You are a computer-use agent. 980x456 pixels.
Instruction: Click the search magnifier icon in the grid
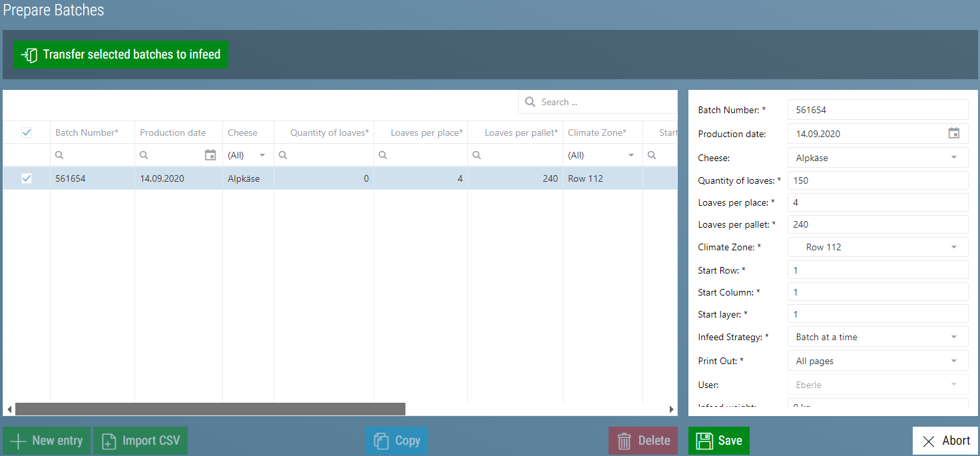click(x=530, y=102)
